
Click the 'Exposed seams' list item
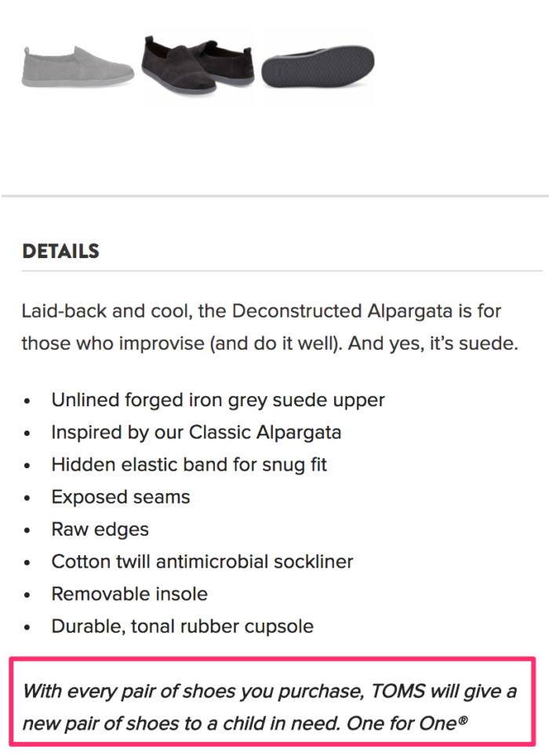tap(121, 496)
